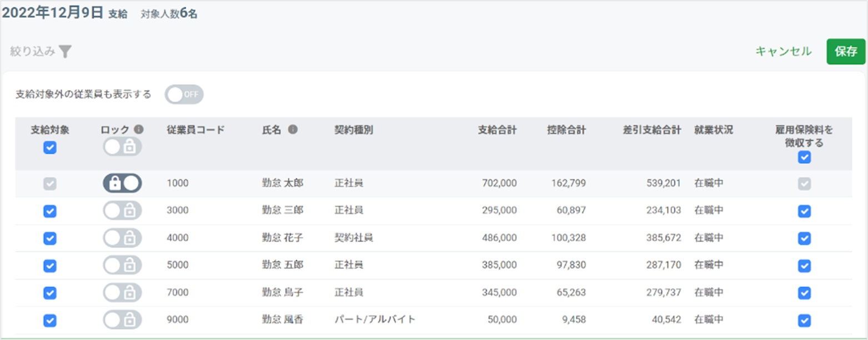Uncheck 支給対象 checkbox for 勤怠 風香
The width and height of the screenshot is (868, 340).
50,320
